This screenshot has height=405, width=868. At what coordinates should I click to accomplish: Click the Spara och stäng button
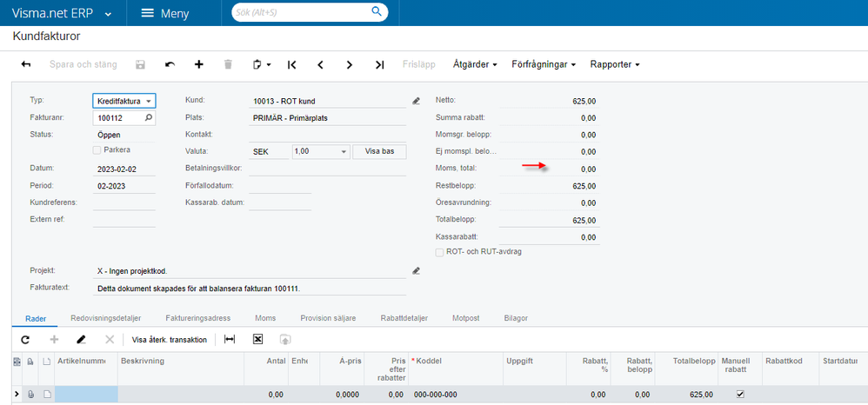(83, 64)
